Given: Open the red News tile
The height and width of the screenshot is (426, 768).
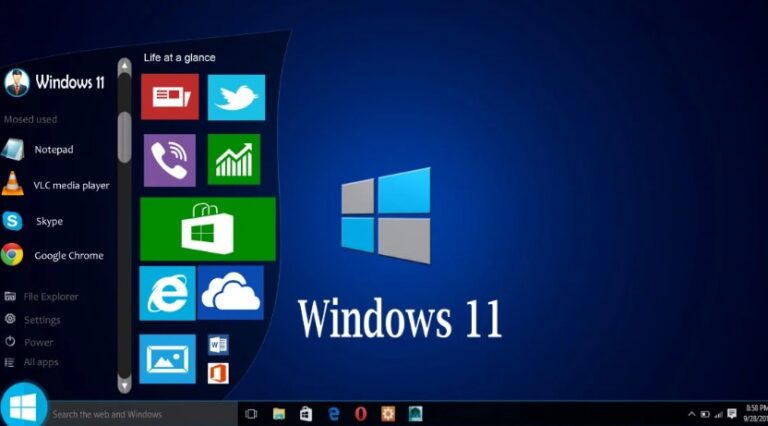Looking at the screenshot, I should pos(170,96).
